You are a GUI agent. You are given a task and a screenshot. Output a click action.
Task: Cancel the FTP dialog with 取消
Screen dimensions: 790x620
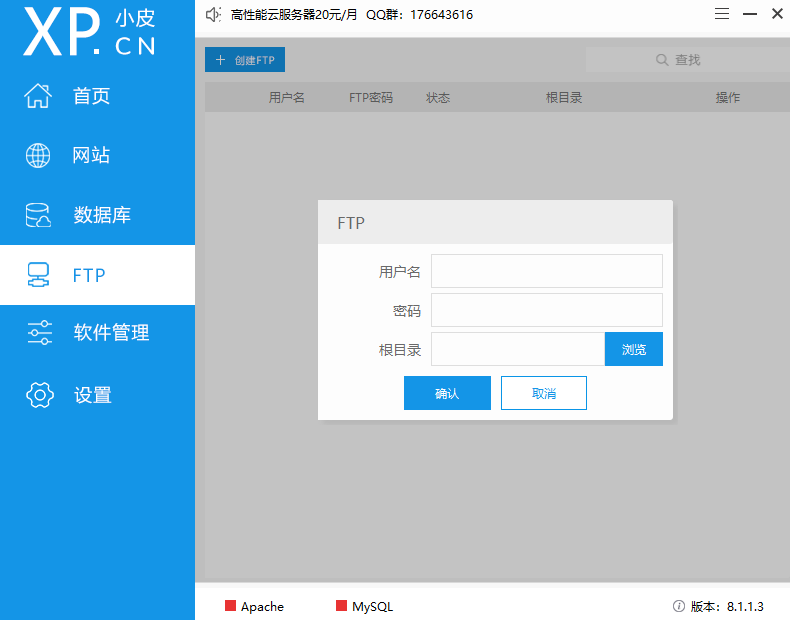(543, 393)
